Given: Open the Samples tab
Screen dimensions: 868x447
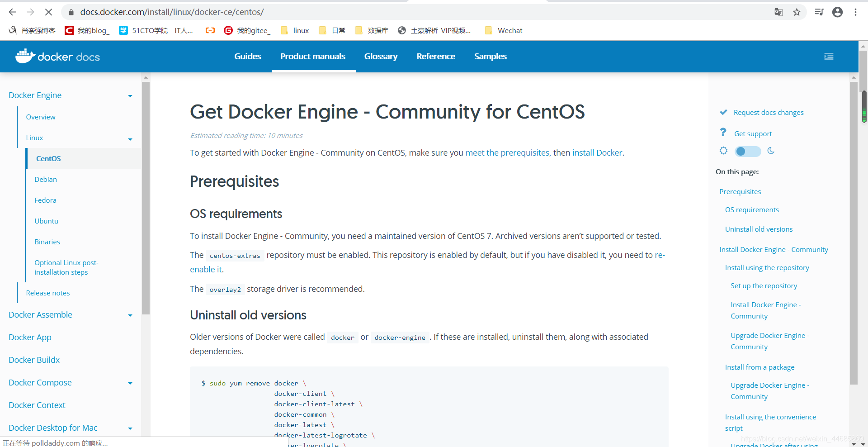Looking at the screenshot, I should point(491,56).
